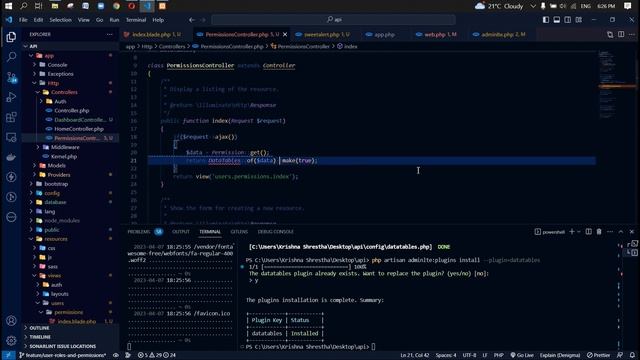Open the Terminal menu
Screen dimensions: 640x360
(136, 20)
